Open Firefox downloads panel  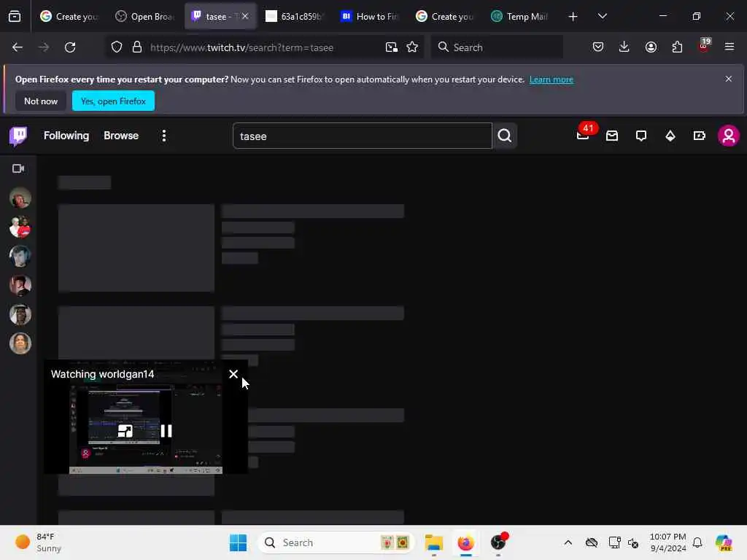[624, 47]
